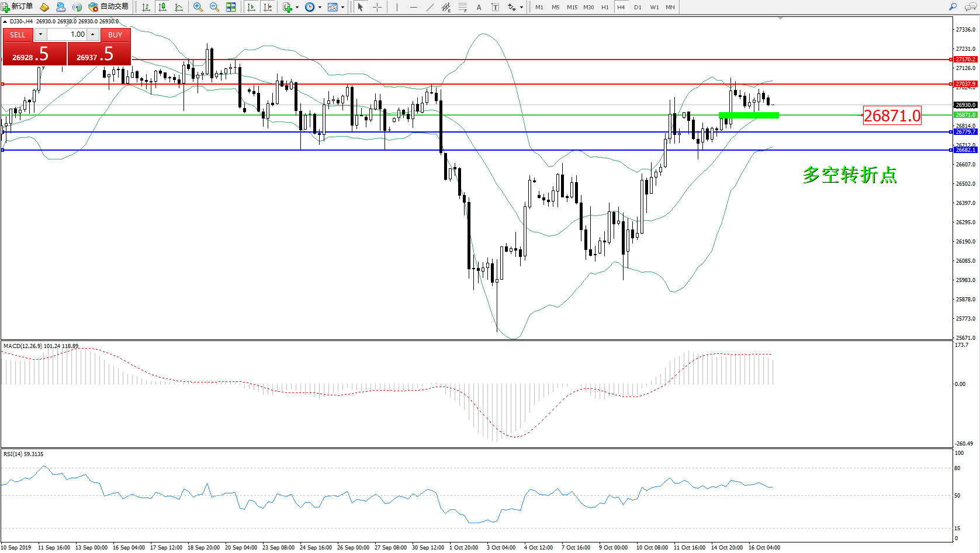
Task: Expand the chart templates dropdown
Action: coord(342,8)
